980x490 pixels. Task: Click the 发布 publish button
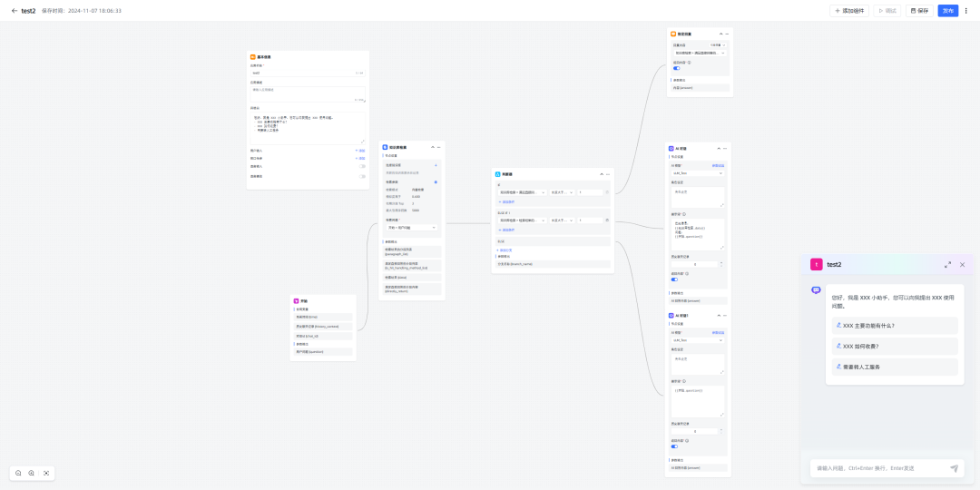947,11
